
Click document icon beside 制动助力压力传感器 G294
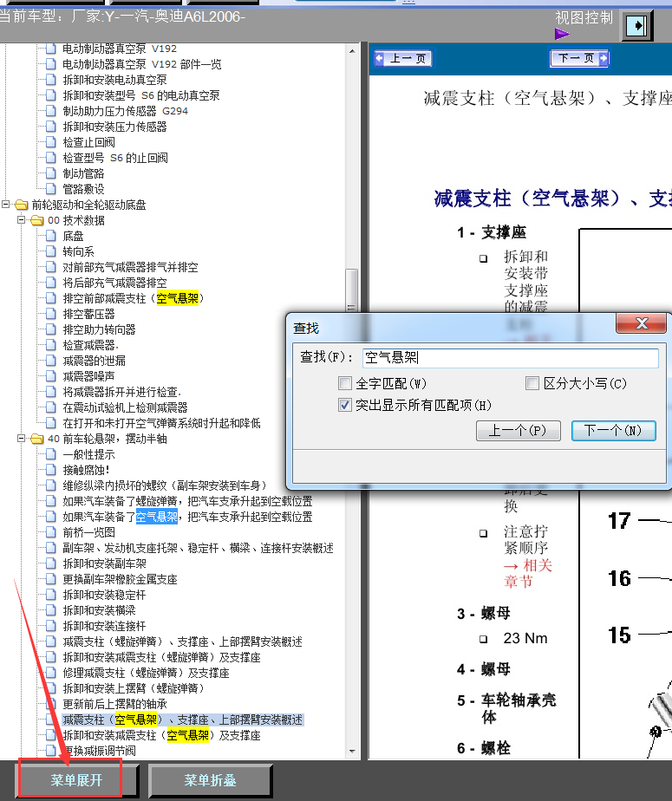[50, 111]
